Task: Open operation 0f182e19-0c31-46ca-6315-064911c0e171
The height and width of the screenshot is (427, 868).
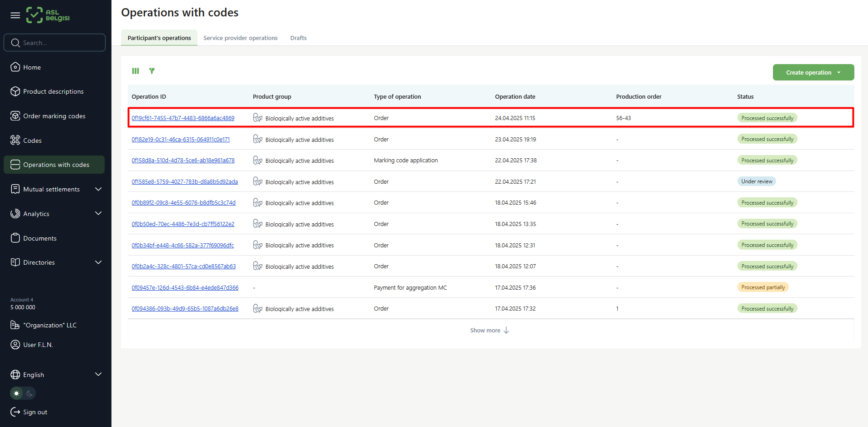Action: [x=181, y=139]
